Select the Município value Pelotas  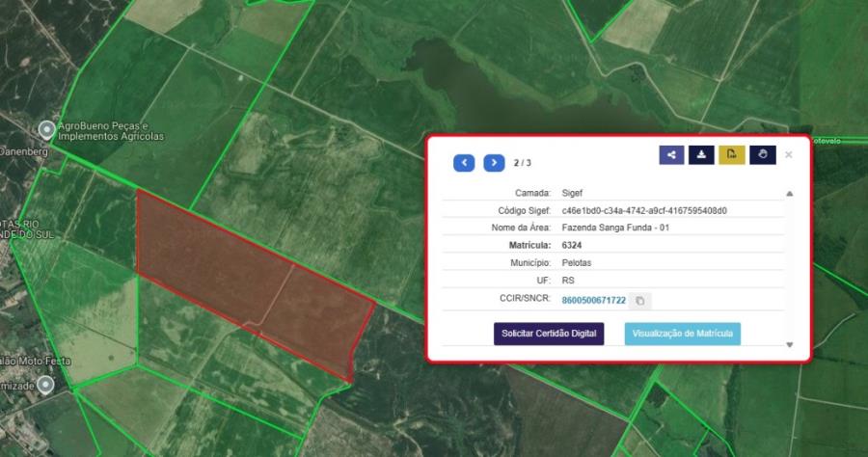[x=577, y=263]
